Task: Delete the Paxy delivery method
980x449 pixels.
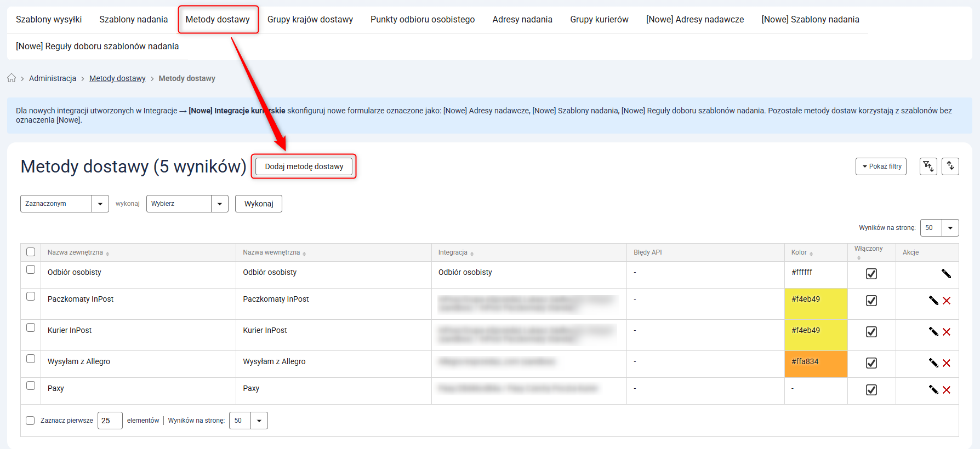Action: (x=947, y=390)
